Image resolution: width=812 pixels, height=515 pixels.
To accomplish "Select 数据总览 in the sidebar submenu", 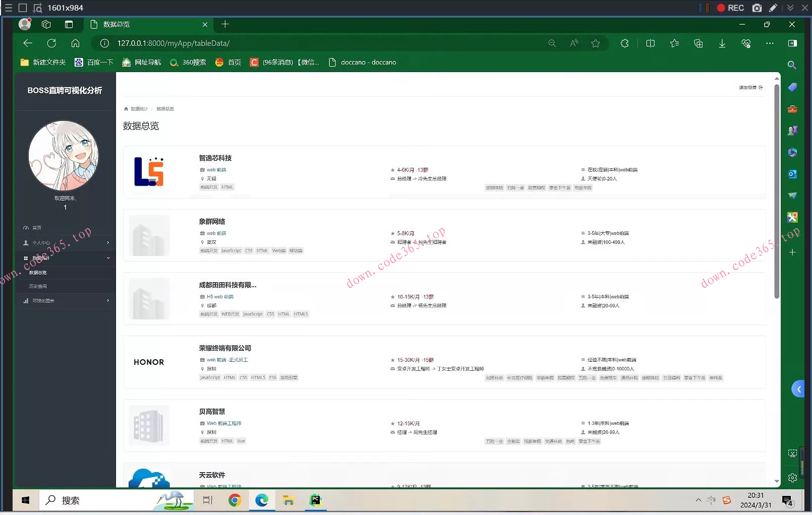I will (x=38, y=273).
